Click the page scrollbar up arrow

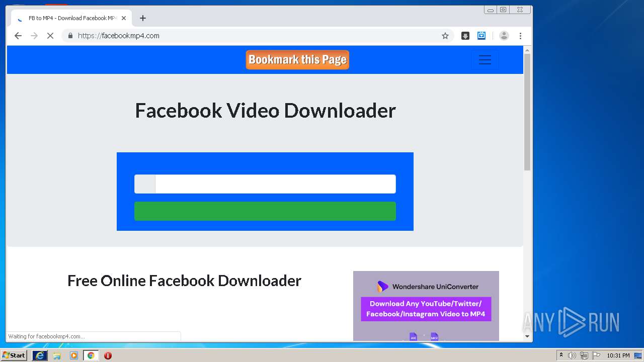pyautogui.click(x=527, y=50)
